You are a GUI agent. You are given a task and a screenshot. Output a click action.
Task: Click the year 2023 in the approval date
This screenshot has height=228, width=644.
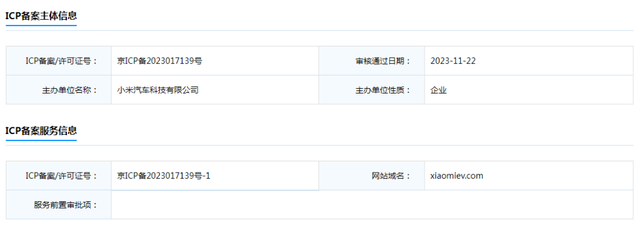point(439,61)
